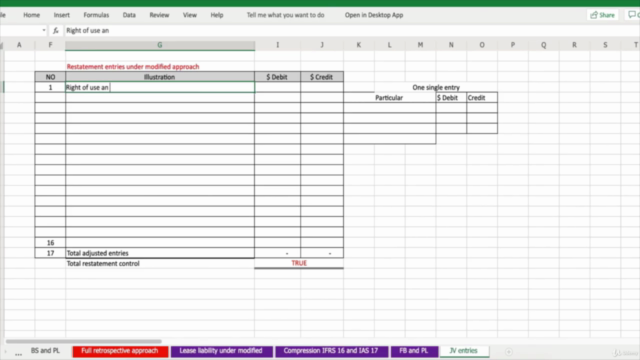Image resolution: width=640 pixels, height=360 pixels.
Task: Expand the Name Box dropdown arrow
Action: (x=44, y=31)
